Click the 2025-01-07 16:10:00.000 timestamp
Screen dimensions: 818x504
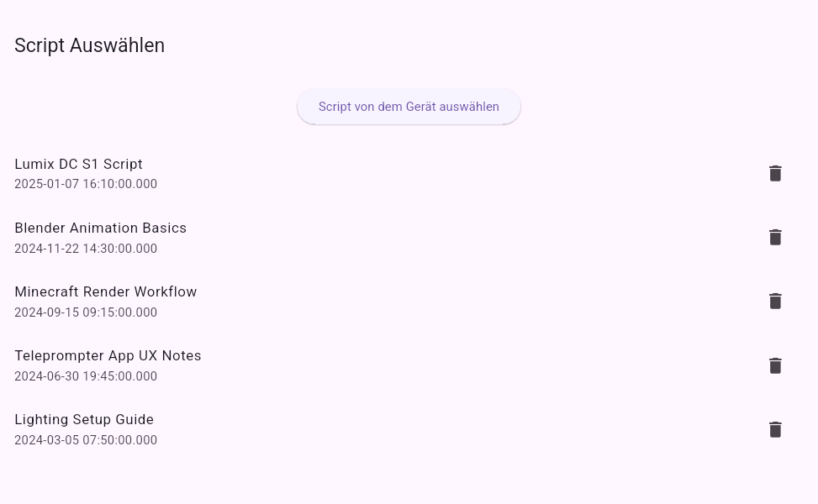(x=86, y=184)
